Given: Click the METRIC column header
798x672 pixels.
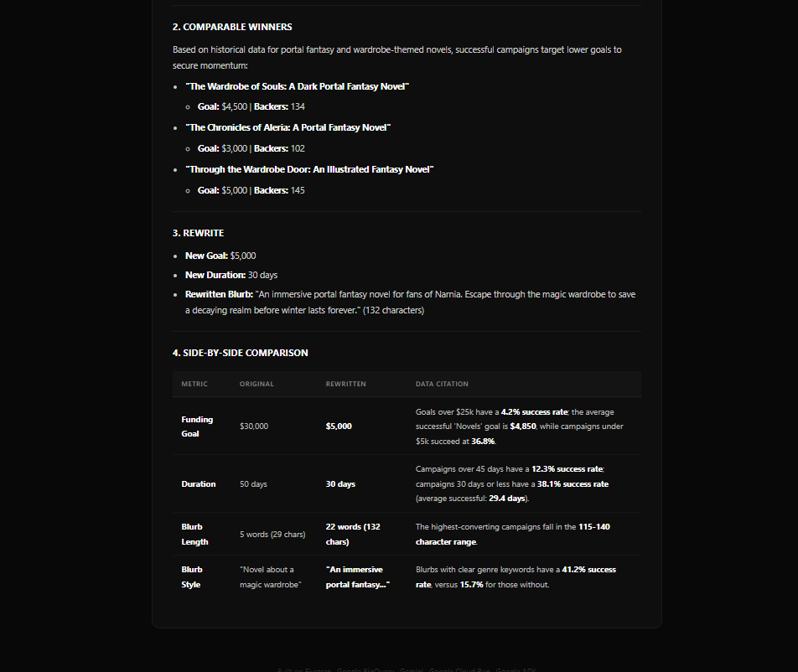Looking at the screenshot, I should click(194, 384).
